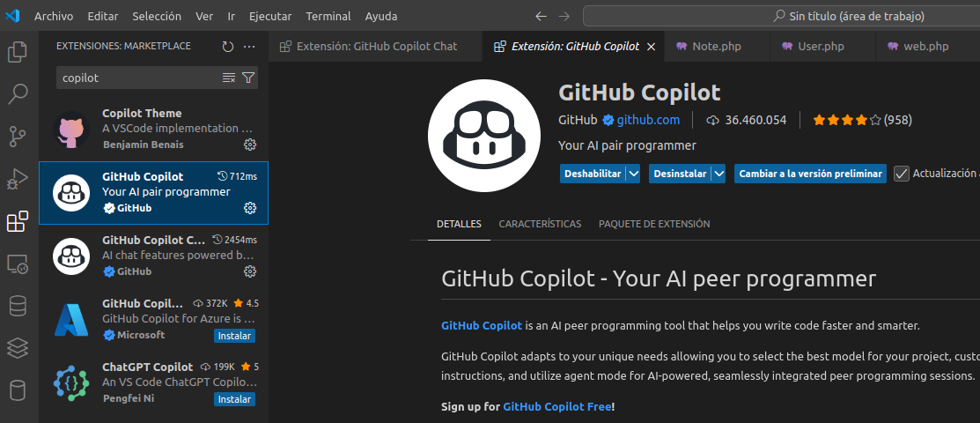Close the GitHub Copilot extension tab
The width and height of the screenshot is (980, 423).
(651, 47)
